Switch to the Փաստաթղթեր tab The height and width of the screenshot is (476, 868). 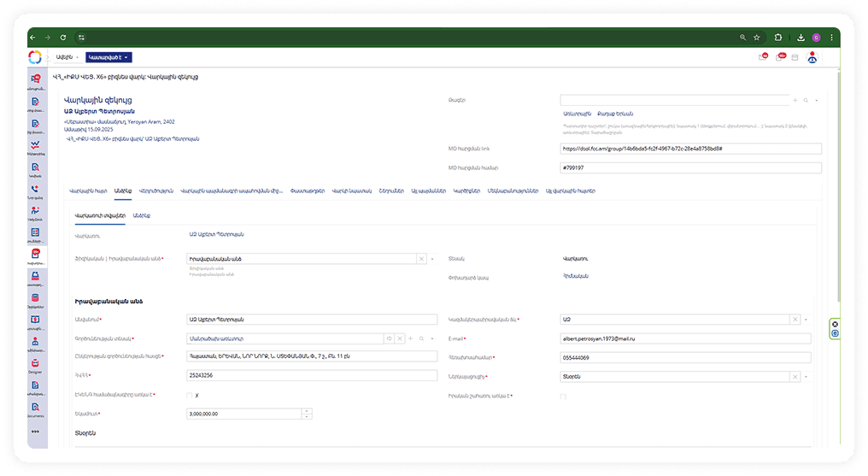tap(308, 190)
